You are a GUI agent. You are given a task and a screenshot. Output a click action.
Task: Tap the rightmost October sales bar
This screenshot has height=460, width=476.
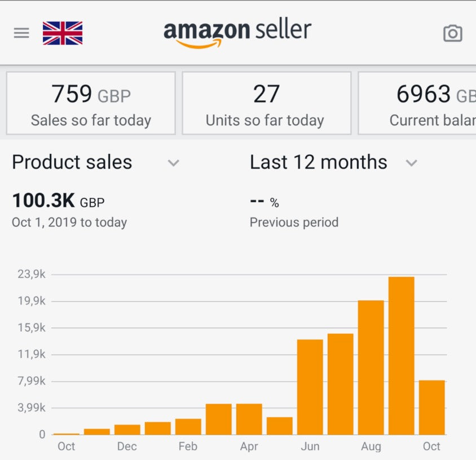(x=432, y=408)
